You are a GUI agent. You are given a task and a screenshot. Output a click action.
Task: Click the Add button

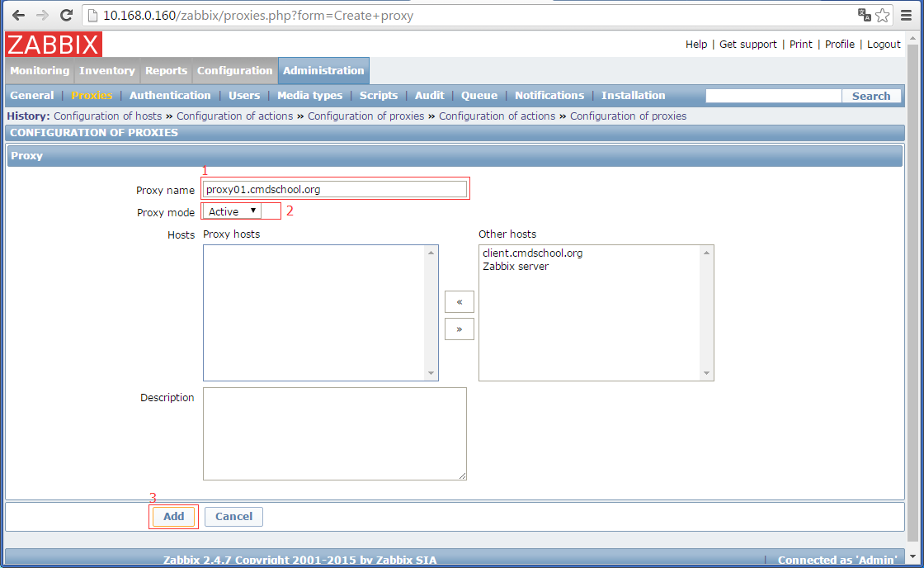point(173,517)
